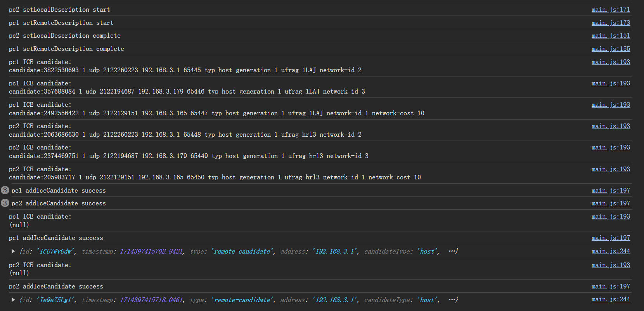Image resolution: width=644 pixels, height=311 pixels.
Task: Click candidate:2063686630 log text
Action: point(185,134)
